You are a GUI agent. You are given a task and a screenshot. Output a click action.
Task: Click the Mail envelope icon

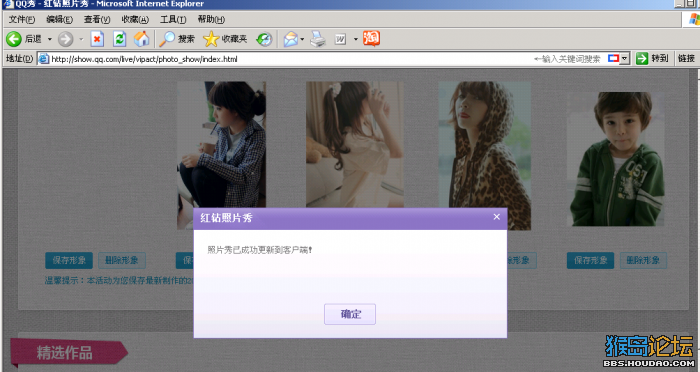coord(291,39)
